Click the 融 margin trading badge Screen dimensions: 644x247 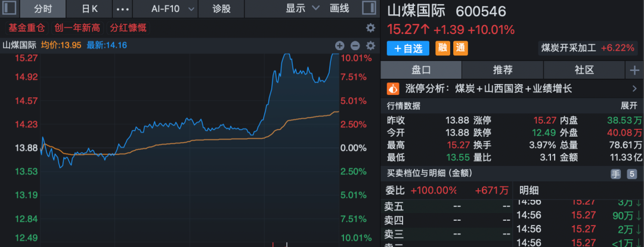coord(442,48)
